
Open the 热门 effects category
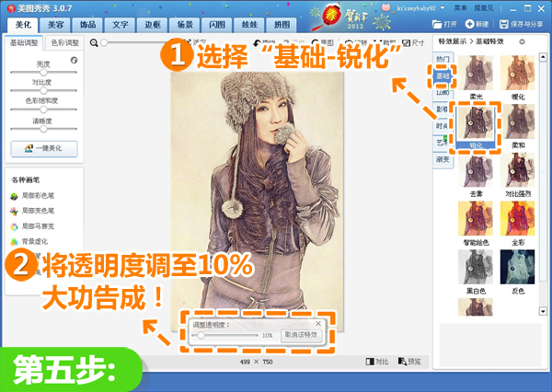pyautogui.click(x=443, y=59)
